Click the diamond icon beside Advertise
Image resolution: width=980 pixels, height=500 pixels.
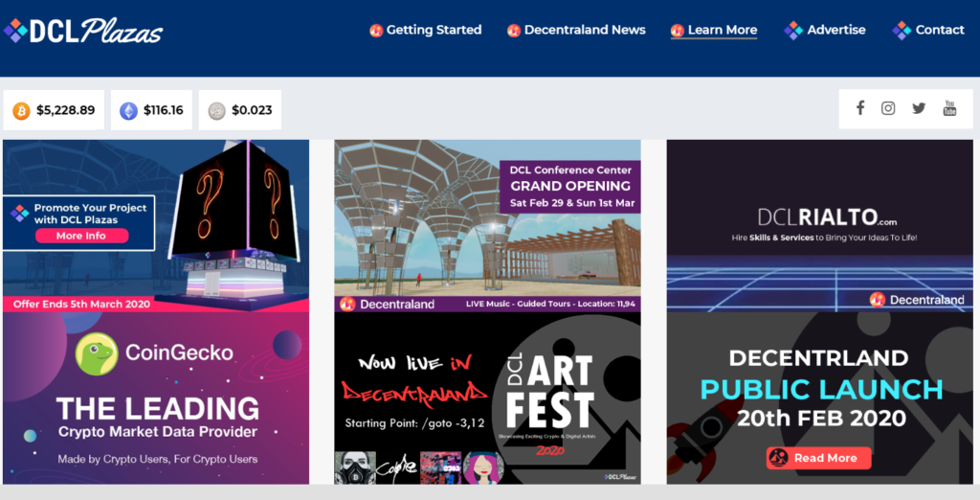click(x=793, y=30)
